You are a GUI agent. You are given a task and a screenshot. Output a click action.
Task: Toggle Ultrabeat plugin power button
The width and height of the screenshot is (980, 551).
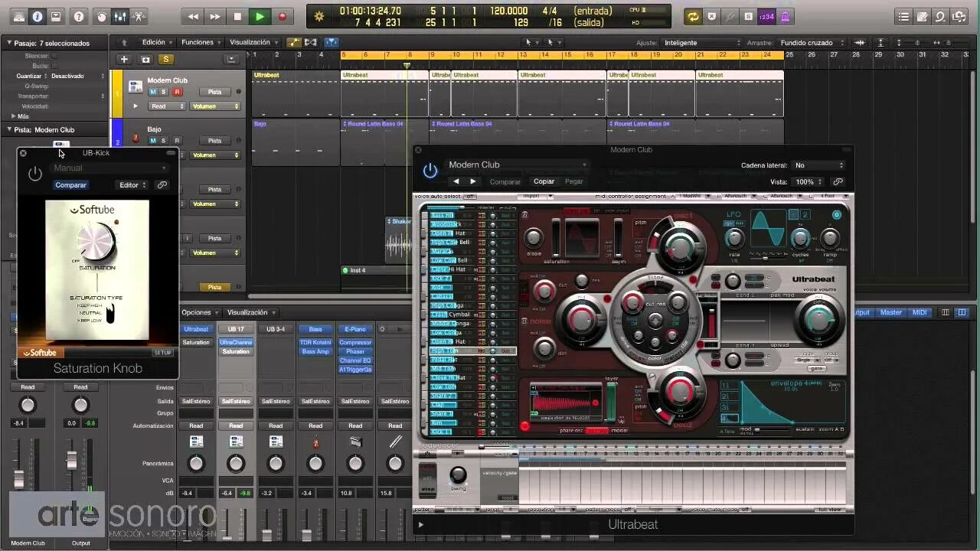[x=430, y=171]
